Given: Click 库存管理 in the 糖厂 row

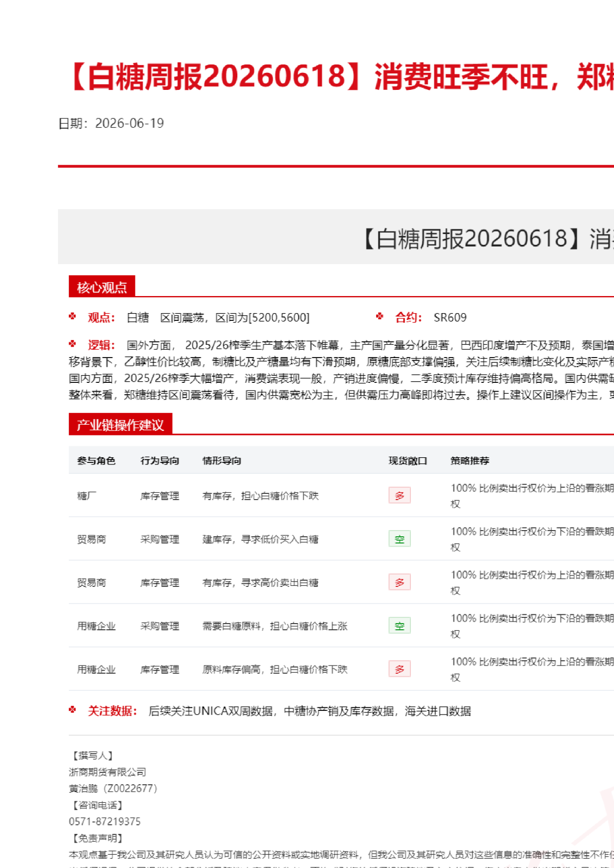Looking at the screenshot, I should point(160,496).
